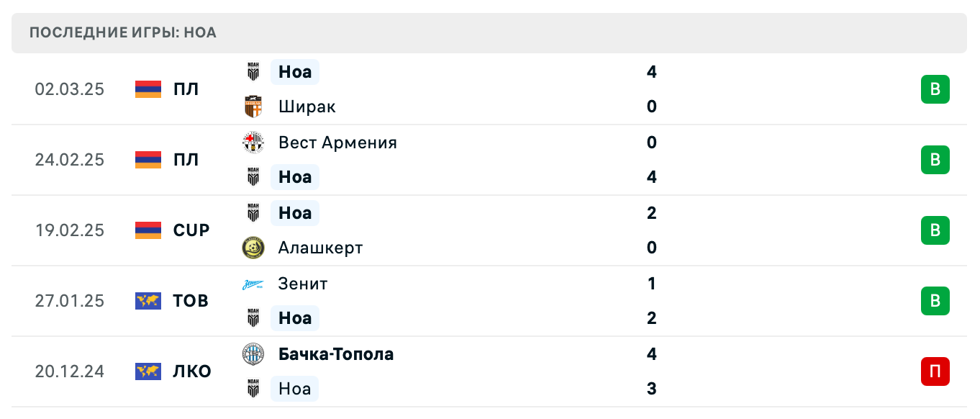Image resolution: width=980 pixels, height=419 pixels.
Task: Open the Зенит versus Ноа match details
Action: point(489,301)
